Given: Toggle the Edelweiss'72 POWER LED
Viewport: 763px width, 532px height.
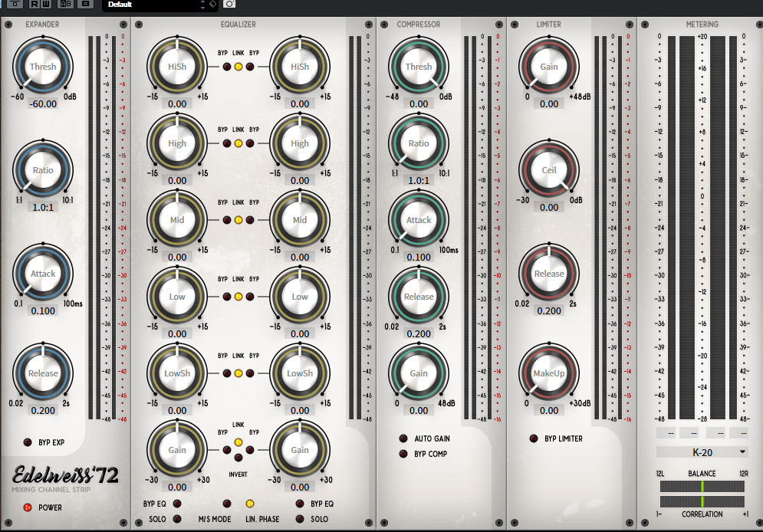Looking at the screenshot, I should coord(28,507).
